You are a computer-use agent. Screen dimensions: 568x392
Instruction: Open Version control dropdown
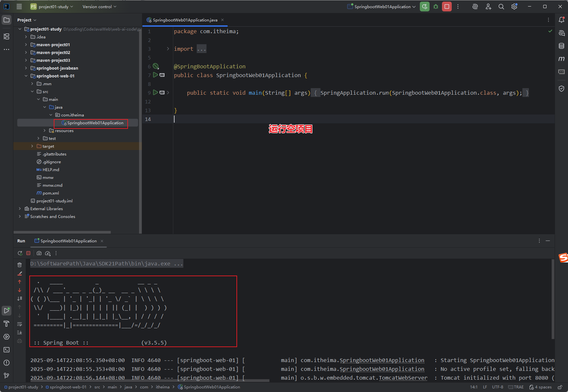click(99, 7)
